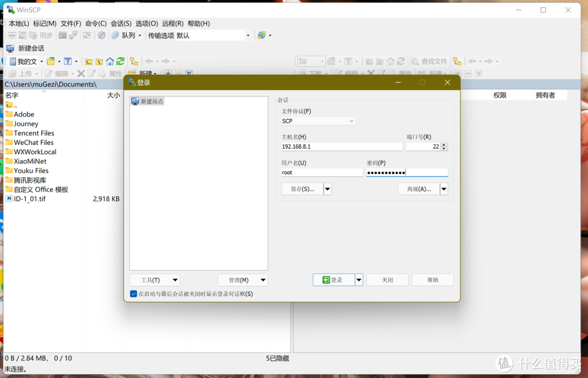Click the home directory icon in local panel
This screenshot has height=378, width=588.
[109, 61]
